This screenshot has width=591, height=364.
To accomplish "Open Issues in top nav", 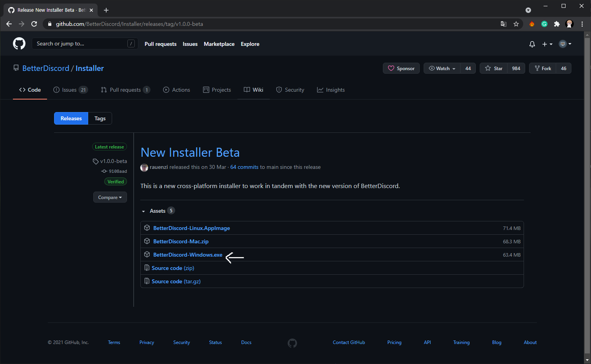I will pyautogui.click(x=190, y=44).
